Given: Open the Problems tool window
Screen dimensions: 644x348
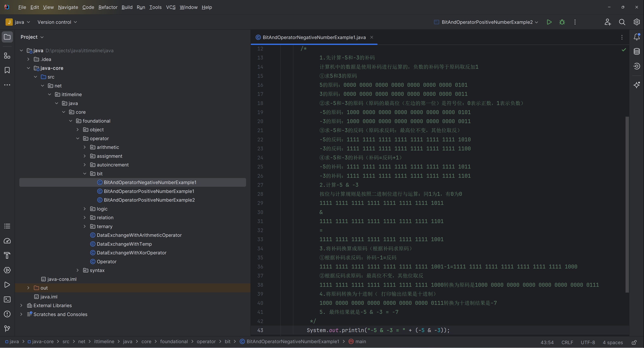Looking at the screenshot, I should point(7,314).
